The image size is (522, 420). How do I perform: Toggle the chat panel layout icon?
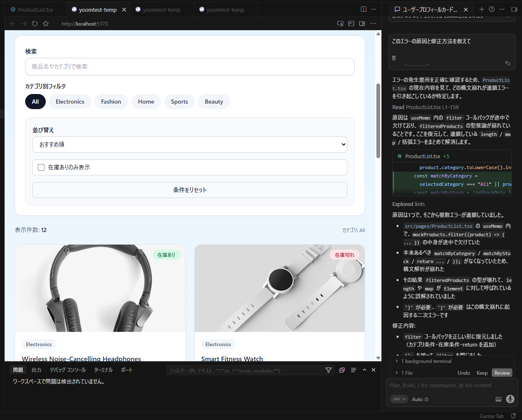514,9
